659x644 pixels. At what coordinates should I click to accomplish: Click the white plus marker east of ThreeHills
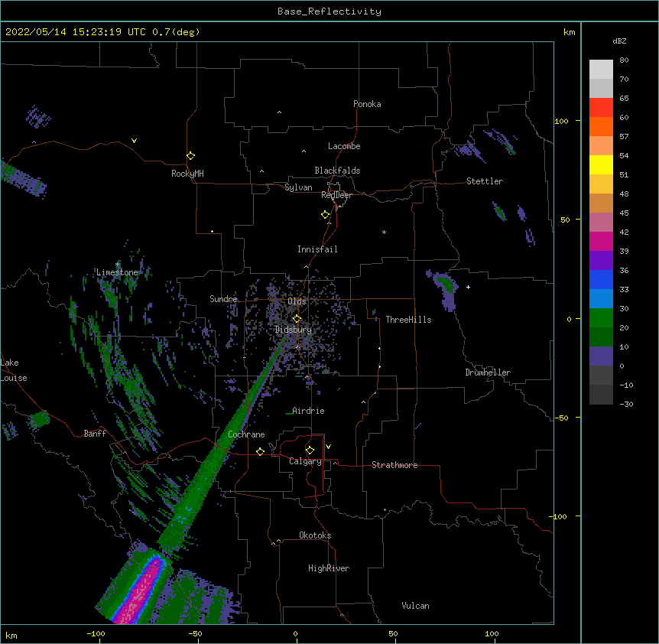(468, 287)
